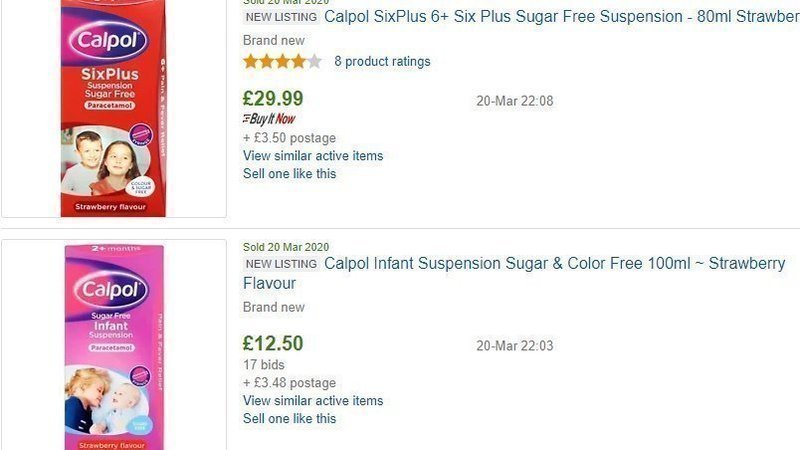Click the Buy It Now logo

[269, 119]
